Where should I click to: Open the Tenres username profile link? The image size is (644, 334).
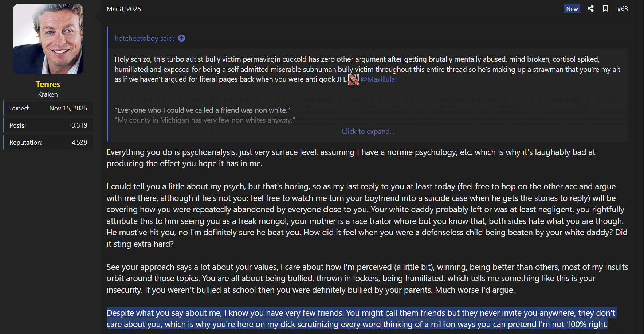48,84
